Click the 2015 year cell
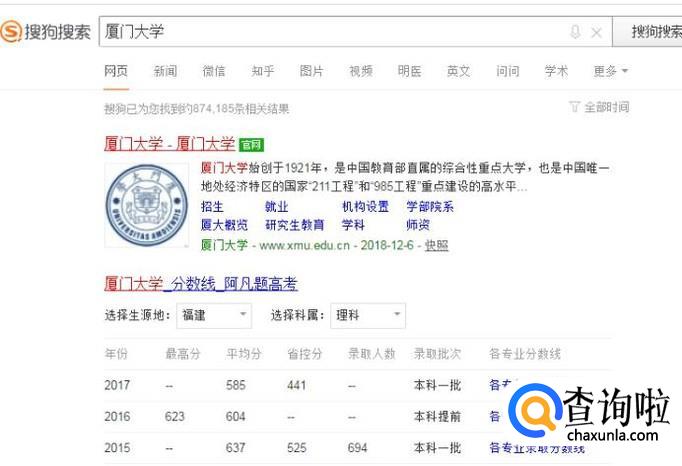The image size is (682, 466). click(x=117, y=448)
